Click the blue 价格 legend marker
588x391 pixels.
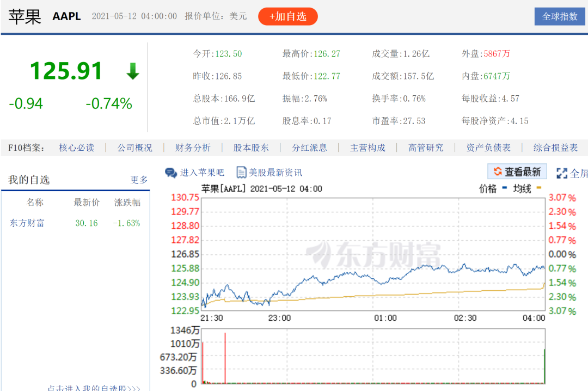[x=504, y=188]
